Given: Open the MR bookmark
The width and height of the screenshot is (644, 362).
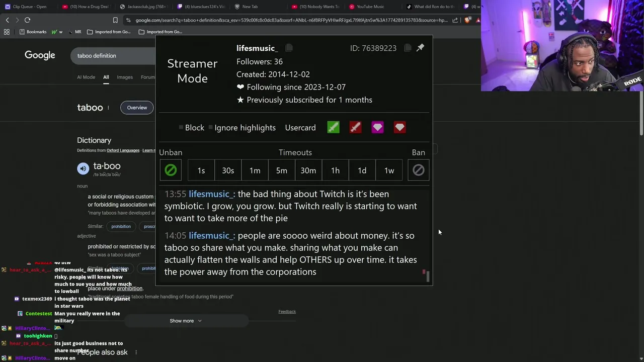Looking at the screenshot, I should [74, 32].
